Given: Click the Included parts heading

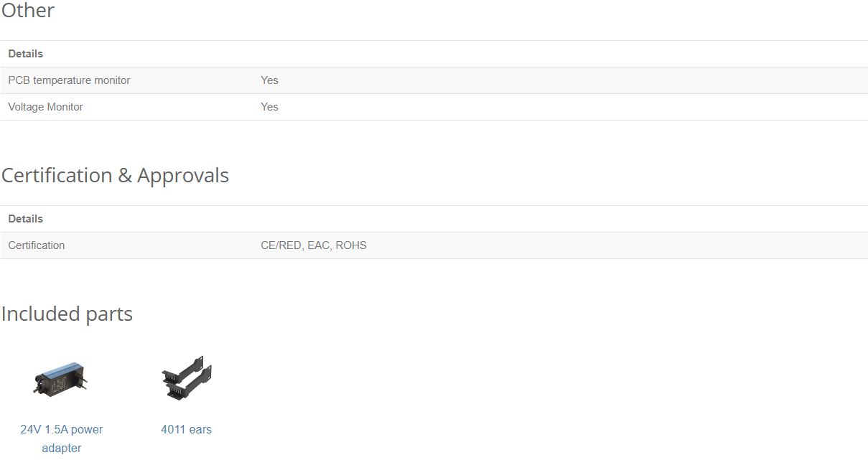Looking at the screenshot, I should [67, 314].
